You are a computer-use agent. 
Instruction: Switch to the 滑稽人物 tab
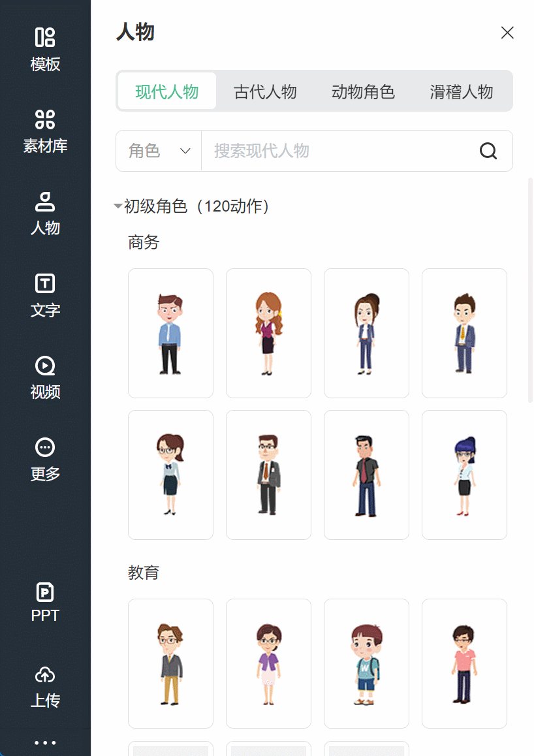[x=462, y=91]
